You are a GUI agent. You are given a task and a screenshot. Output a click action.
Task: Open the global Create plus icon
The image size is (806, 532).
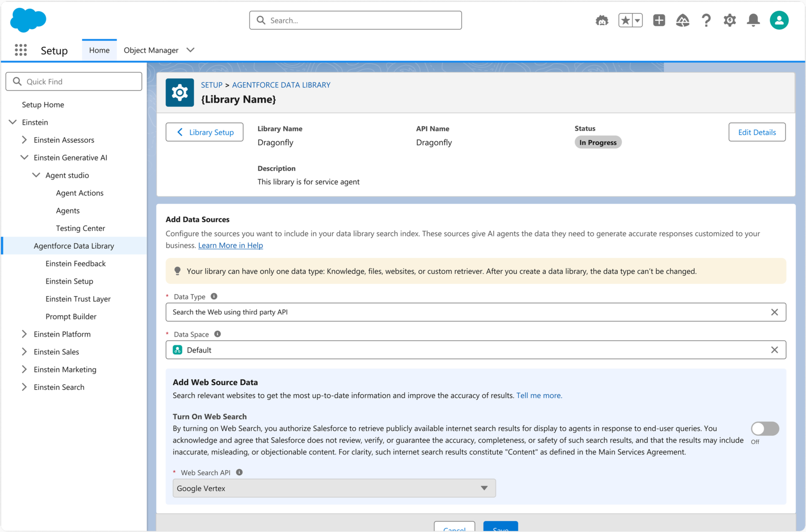pos(659,20)
